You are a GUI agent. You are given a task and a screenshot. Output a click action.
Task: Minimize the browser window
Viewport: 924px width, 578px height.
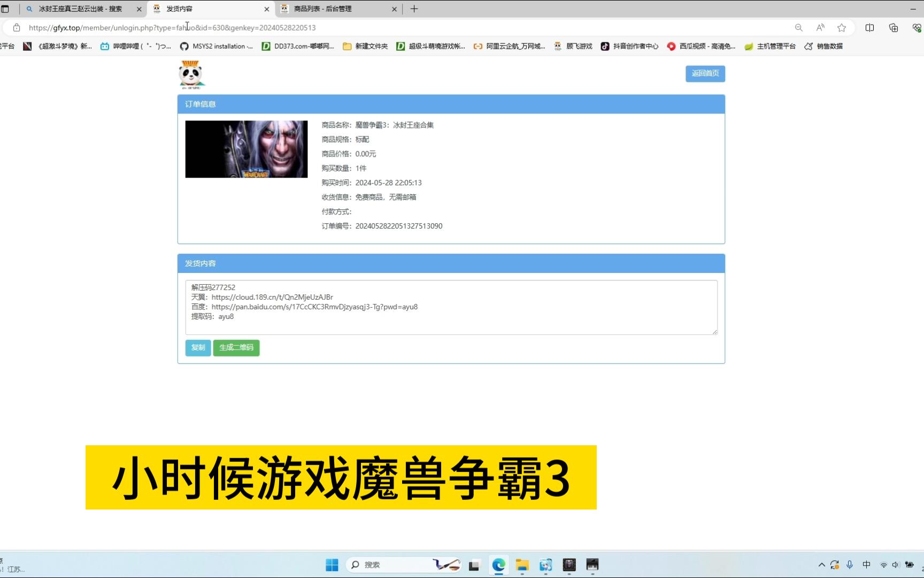[x=913, y=9]
